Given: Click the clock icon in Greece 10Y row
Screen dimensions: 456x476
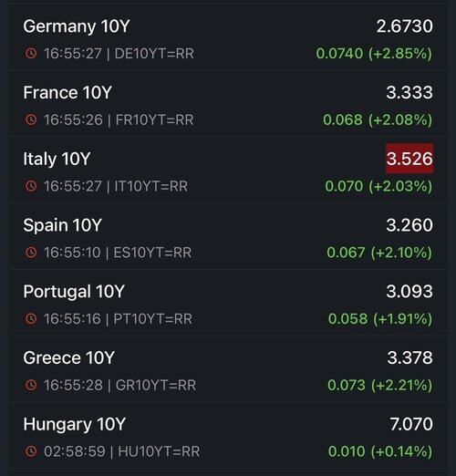Looking at the screenshot, I should 31,385.
